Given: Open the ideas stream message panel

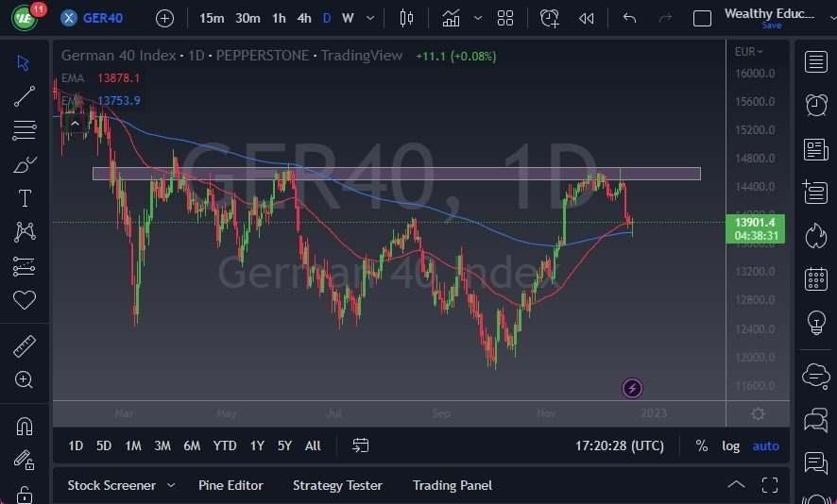Looking at the screenshot, I should (x=815, y=462).
